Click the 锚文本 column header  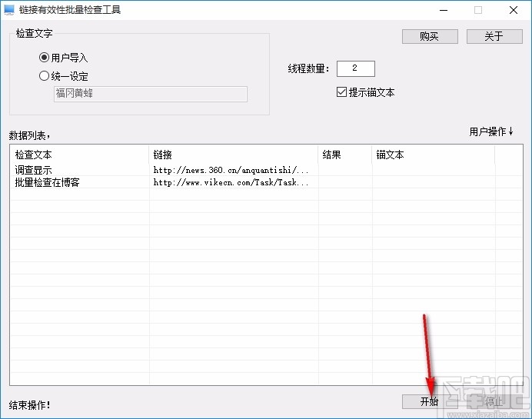click(434, 155)
